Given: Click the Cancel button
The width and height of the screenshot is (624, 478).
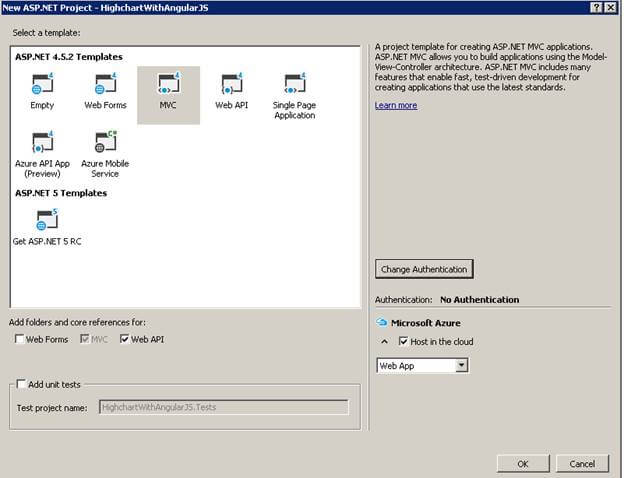Looking at the screenshot, I should pos(582,464).
